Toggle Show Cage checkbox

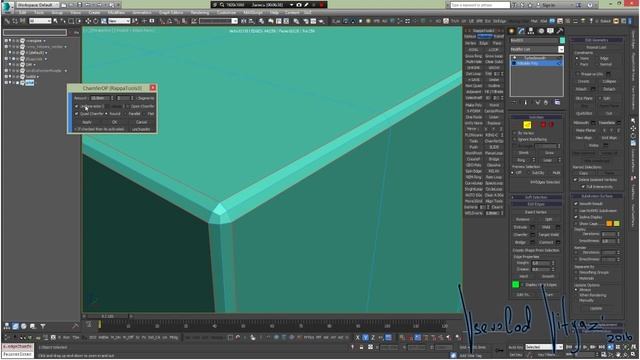click(576, 224)
